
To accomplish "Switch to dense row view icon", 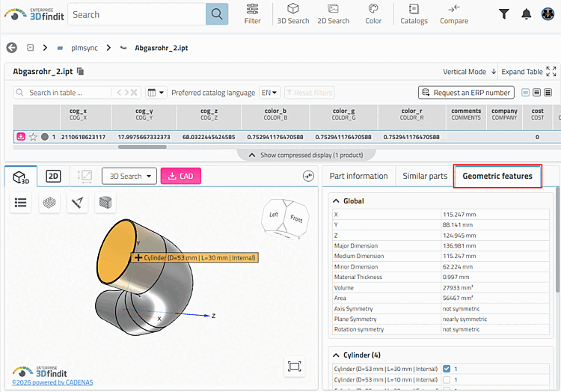I will 548,93.
